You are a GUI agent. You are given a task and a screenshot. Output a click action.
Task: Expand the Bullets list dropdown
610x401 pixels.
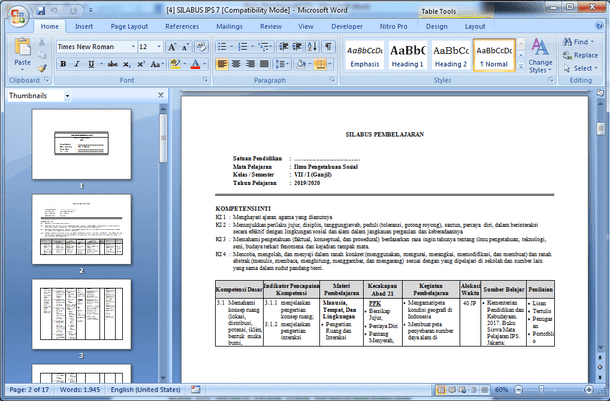tap(231, 47)
